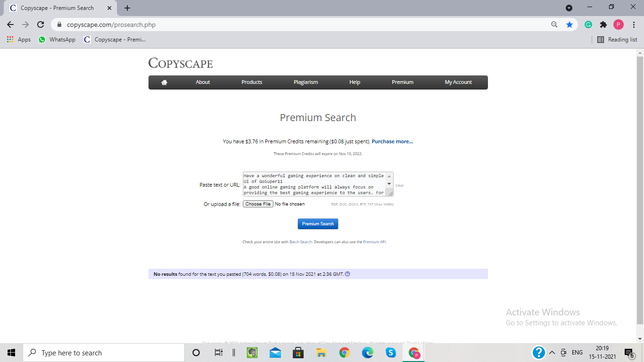644x362 pixels.
Task: Click the blue Get Help question icon
Action: coord(539,353)
